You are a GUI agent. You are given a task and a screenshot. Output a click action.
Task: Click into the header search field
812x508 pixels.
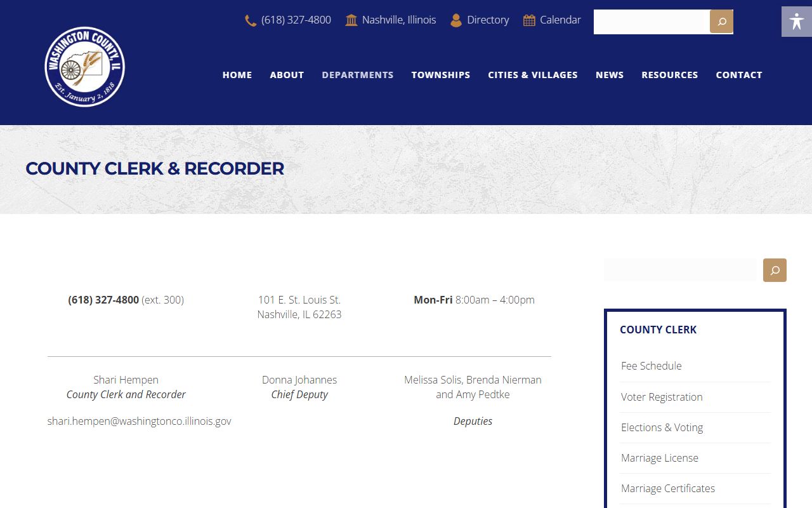[652, 22]
